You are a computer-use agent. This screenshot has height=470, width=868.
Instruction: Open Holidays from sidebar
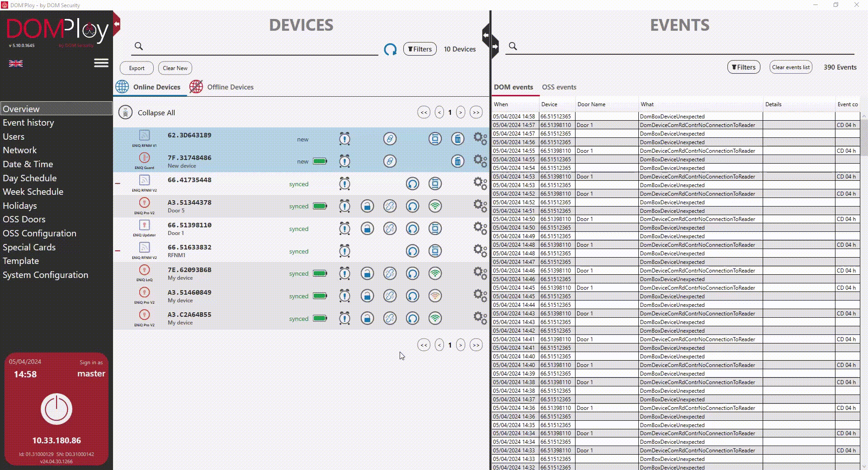[x=20, y=206]
